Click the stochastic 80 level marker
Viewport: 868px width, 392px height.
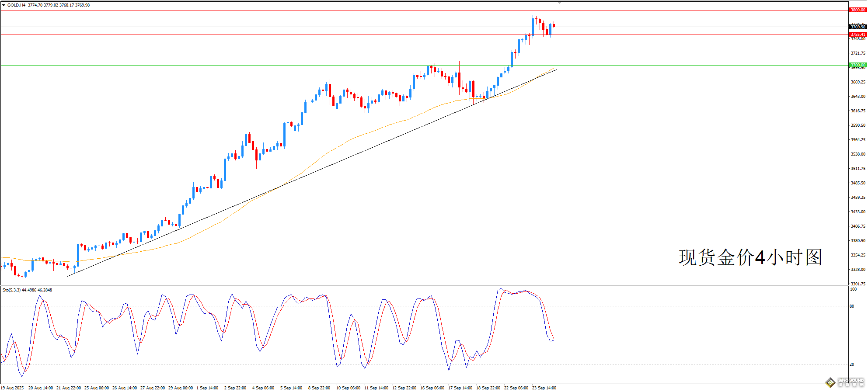[x=852, y=306]
